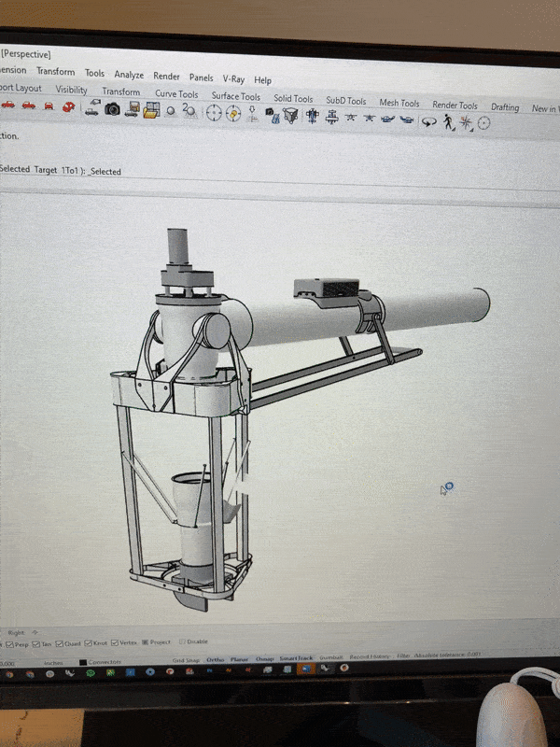The height and width of the screenshot is (747, 560).
Task: Open the Transform menu in menu bar
Action: tap(56, 72)
